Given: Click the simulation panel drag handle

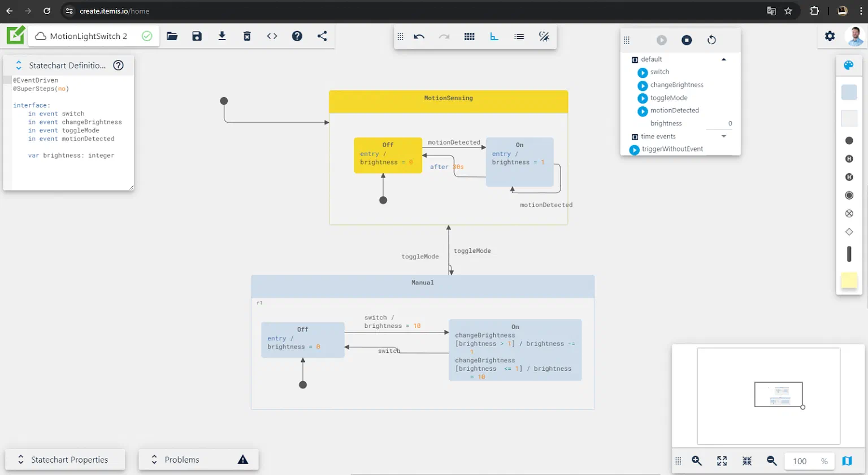Looking at the screenshot, I should 627,40.
